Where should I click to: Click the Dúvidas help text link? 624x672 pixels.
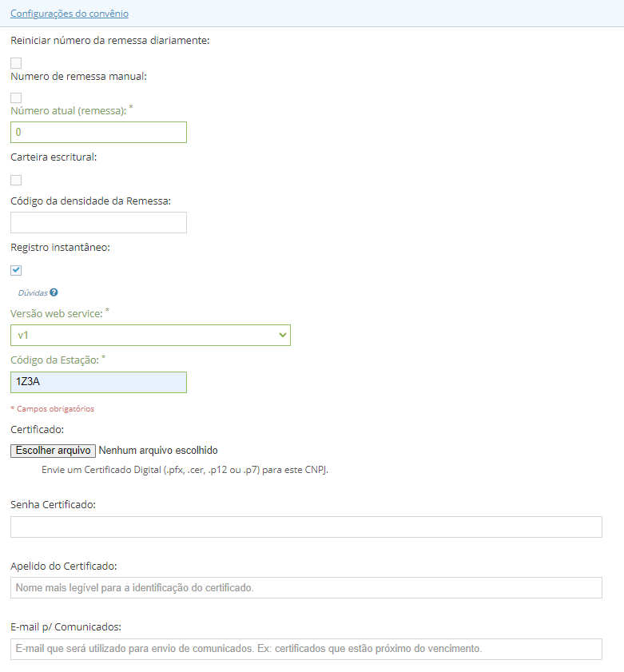(x=33, y=292)
